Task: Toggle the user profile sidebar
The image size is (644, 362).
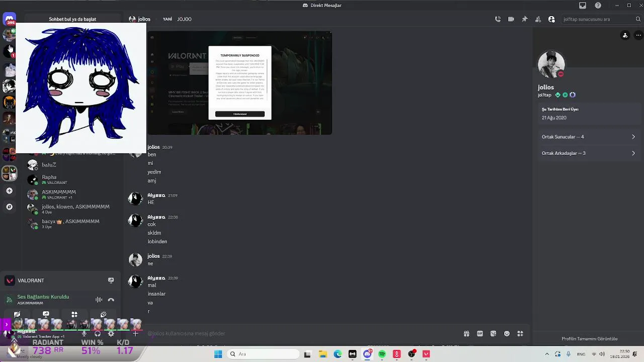Action: coord(551,19)
